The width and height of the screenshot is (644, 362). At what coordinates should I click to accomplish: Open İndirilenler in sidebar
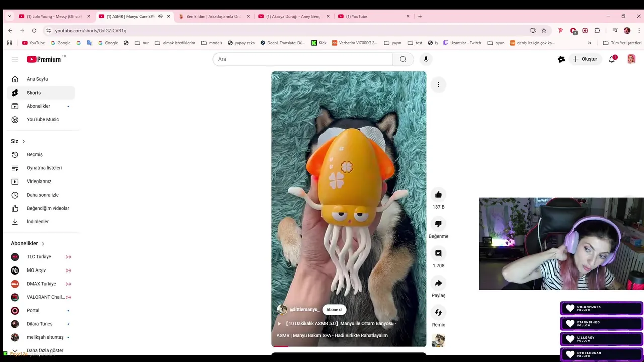41,222
